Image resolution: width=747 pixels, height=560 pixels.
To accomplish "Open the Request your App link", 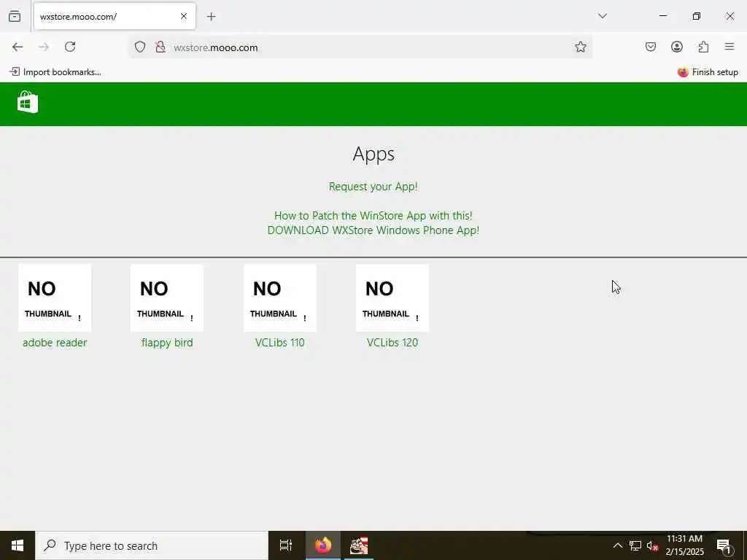I will click(373, 187).
